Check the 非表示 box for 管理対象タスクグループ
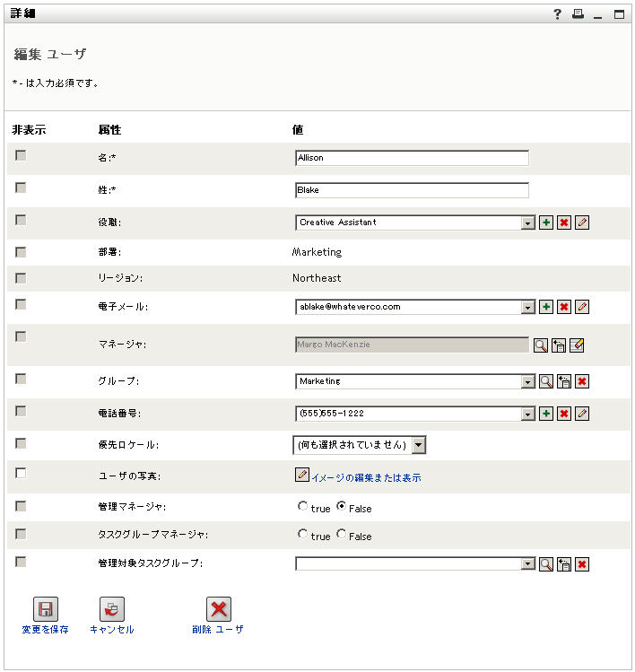635x672 pixels. pos(21,562)
